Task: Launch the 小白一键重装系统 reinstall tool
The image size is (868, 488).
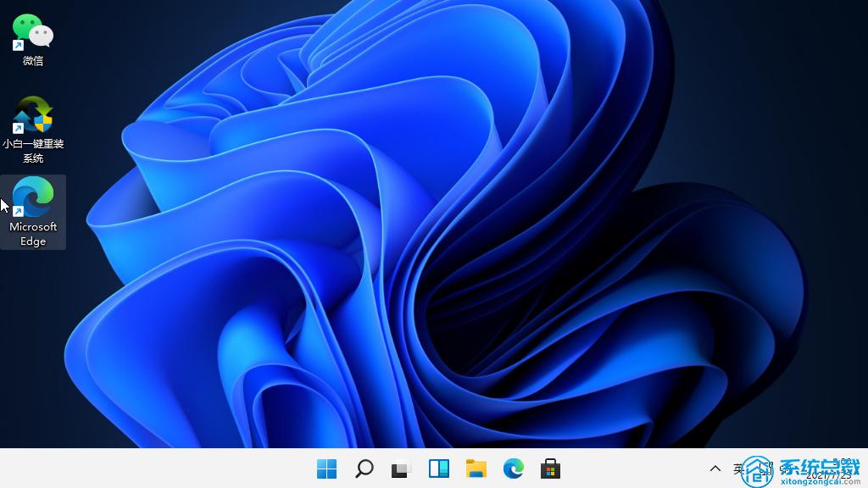Action: tap(32, 114)
